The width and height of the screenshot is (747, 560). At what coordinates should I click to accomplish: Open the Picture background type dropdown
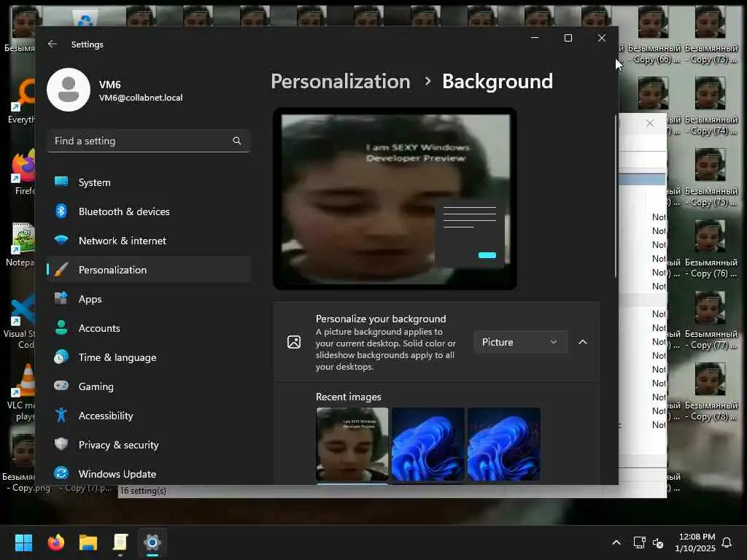coord(520,342)
